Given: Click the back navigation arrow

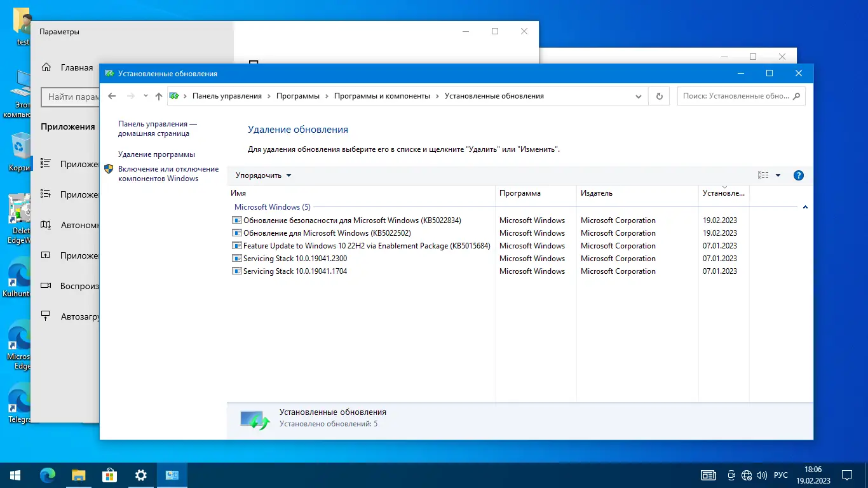Looking at the screenshot, I should tap(112, 95).
